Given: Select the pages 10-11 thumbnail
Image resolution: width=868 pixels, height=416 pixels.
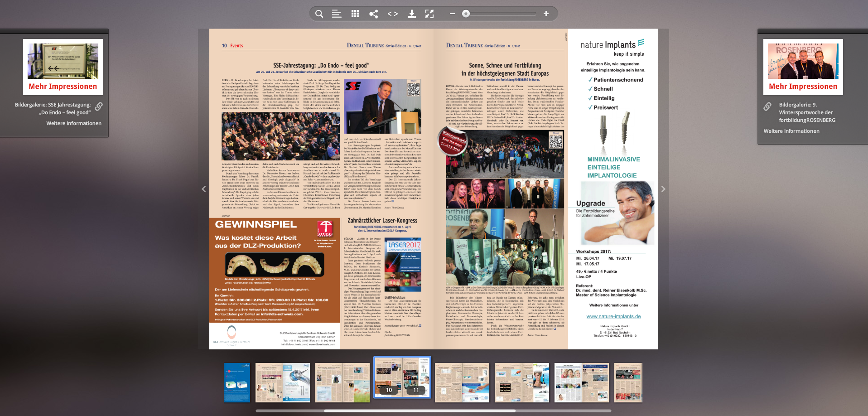Looking at the screenshot, I should (402, 377).
